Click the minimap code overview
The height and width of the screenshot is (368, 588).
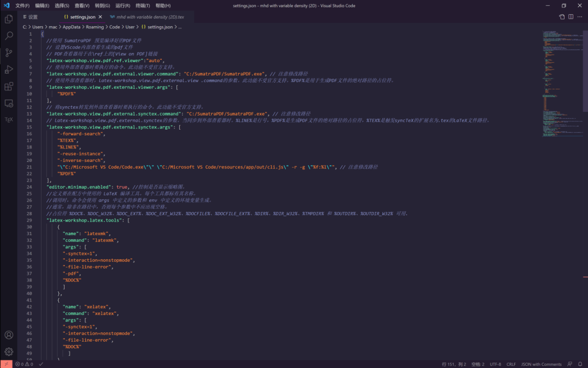pyautogui.click(x=562, y=83)
